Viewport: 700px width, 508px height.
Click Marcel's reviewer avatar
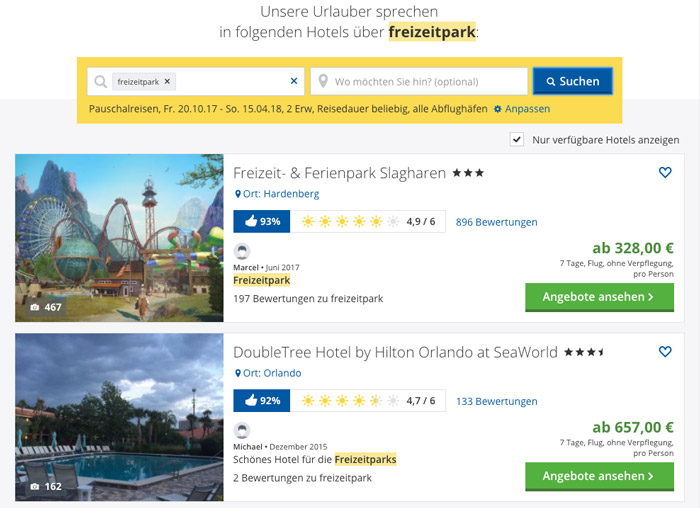pyautogui.click(x=241, y=252)
